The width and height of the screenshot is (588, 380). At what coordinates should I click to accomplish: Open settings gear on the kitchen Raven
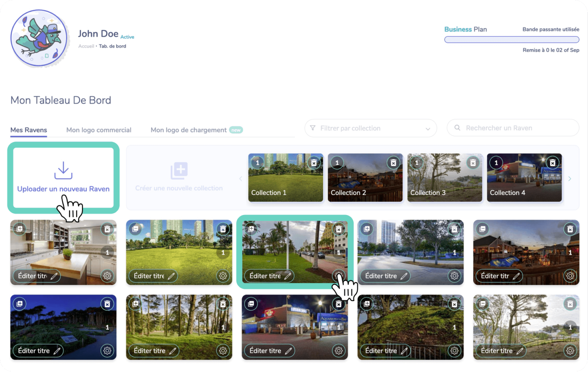click(107, 276)
